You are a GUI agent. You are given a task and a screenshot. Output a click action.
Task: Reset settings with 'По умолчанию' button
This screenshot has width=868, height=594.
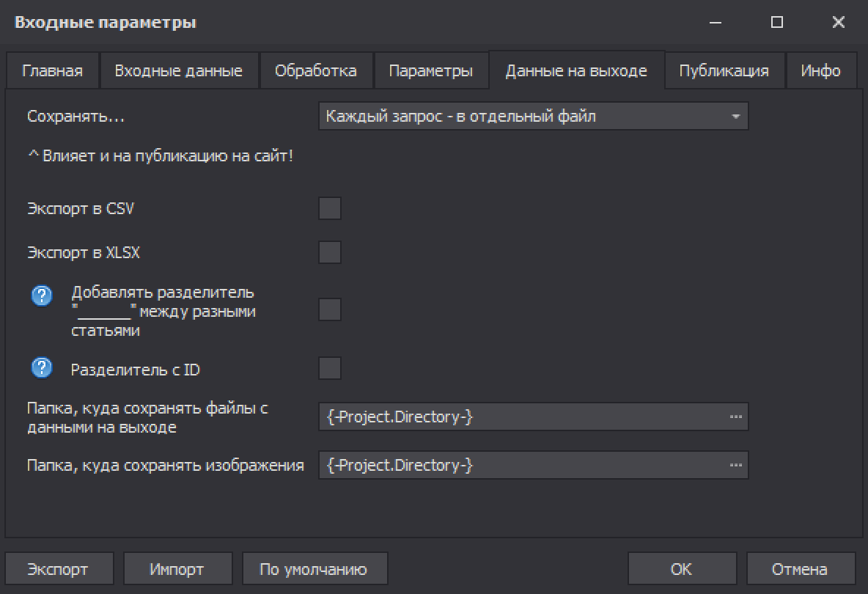(x=314, y=569)
